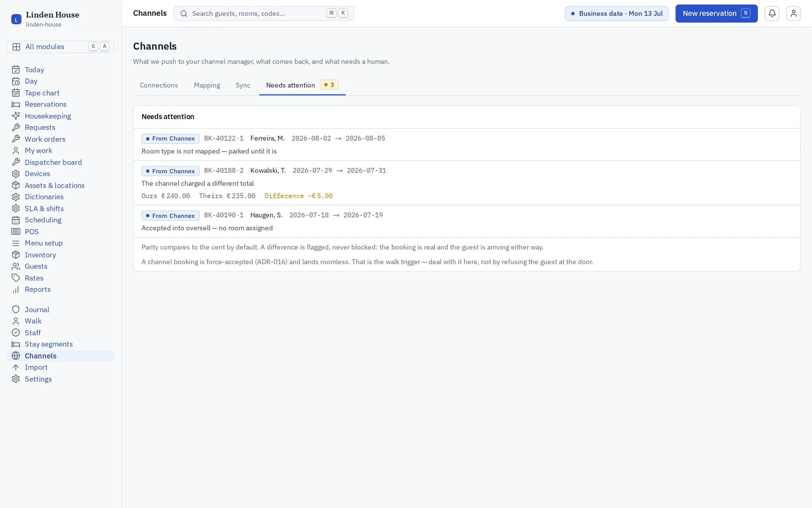
Task: Click the Rates tag icon
Action: pos(16,278)
